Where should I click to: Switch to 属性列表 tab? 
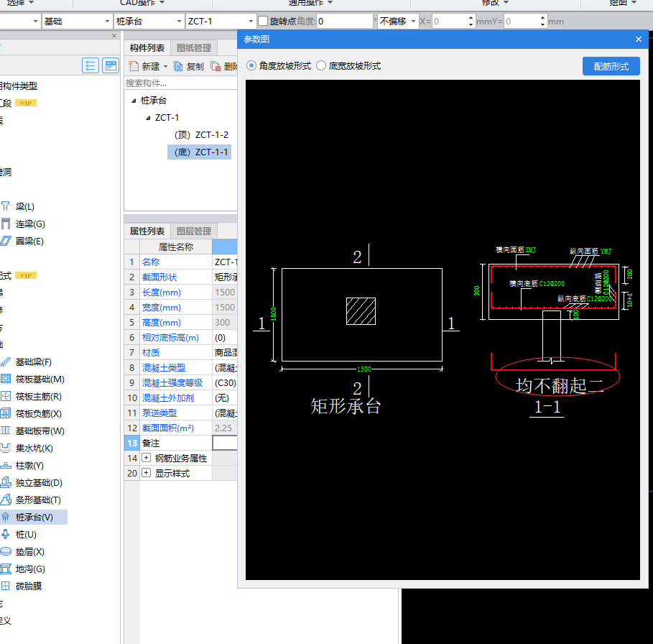coord(147,231)
